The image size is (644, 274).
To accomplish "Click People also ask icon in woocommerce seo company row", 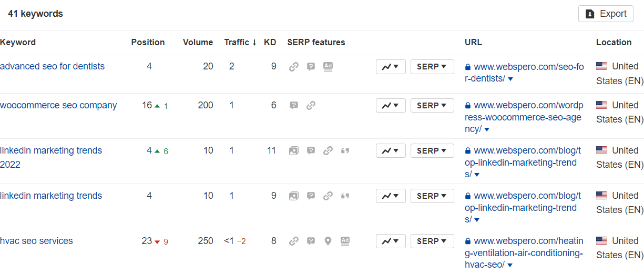I will click(x=294, y=105).
